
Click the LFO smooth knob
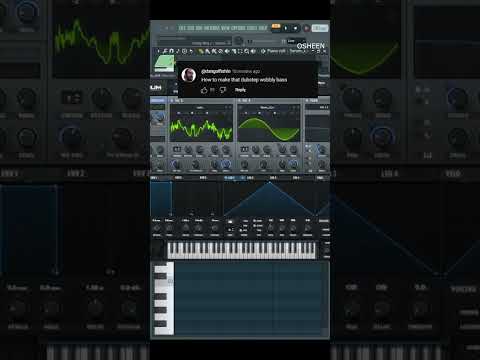308,228
